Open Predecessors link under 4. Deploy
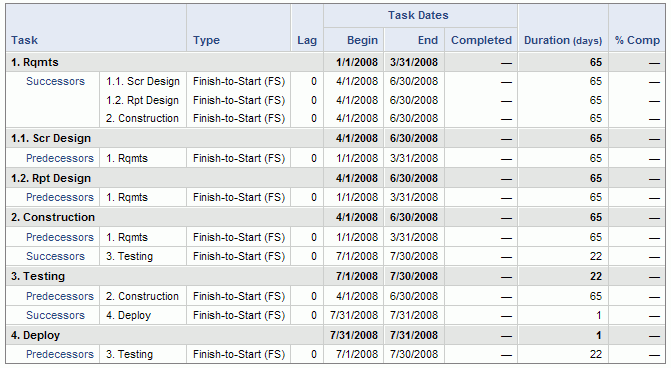Screen dimensions: 671x368 tap(59, 354)
